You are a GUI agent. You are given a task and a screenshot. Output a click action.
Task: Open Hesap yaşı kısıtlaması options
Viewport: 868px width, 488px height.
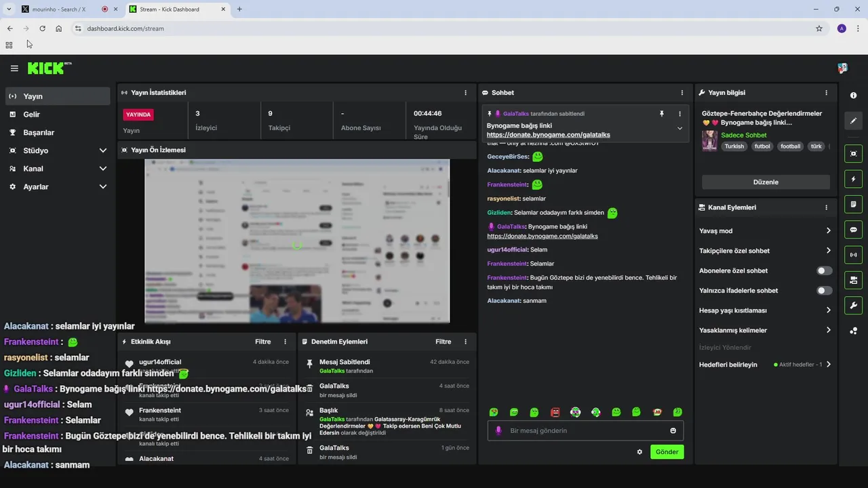(828, 310)
